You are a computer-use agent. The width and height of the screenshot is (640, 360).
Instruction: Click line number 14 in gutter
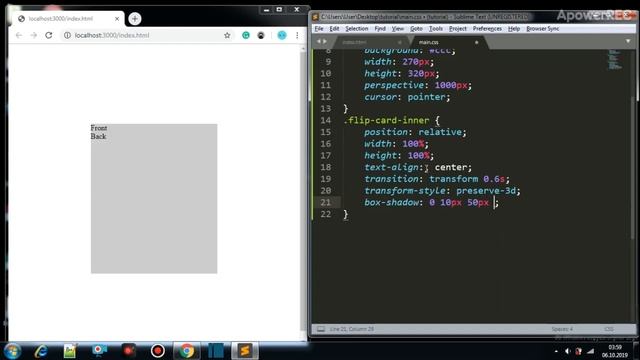click(325, 120)
